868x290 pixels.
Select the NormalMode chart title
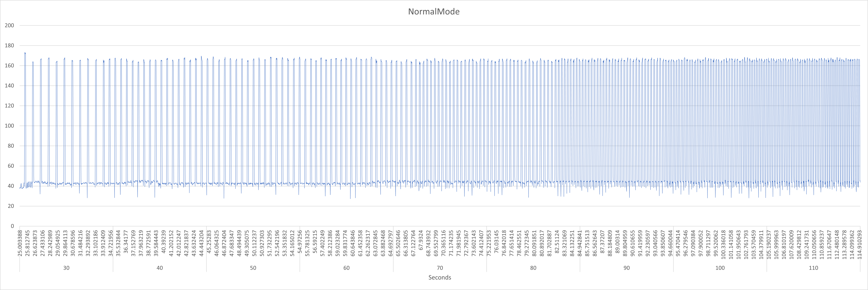(434, 11)
